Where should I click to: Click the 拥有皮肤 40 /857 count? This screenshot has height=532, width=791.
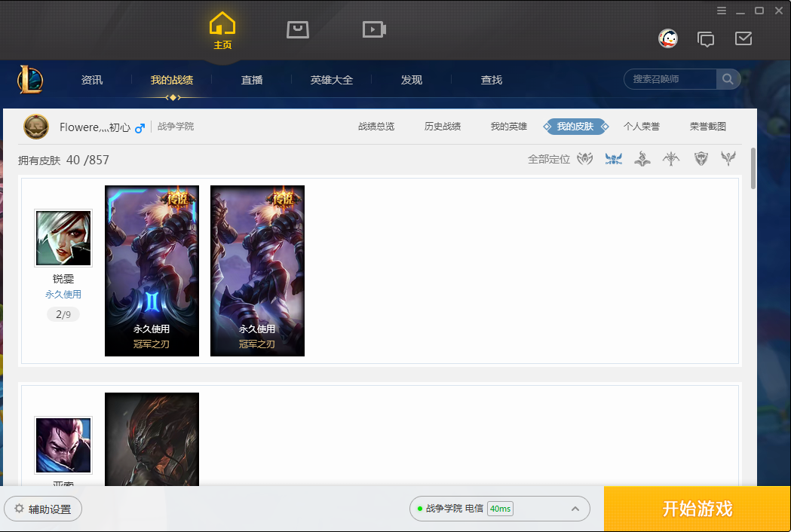coord(63,160)
